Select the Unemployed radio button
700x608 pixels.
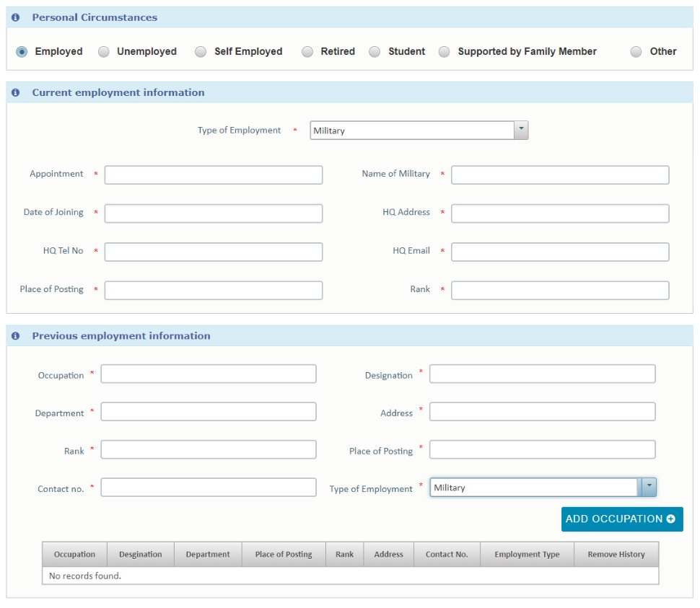(x=104, y=52)
